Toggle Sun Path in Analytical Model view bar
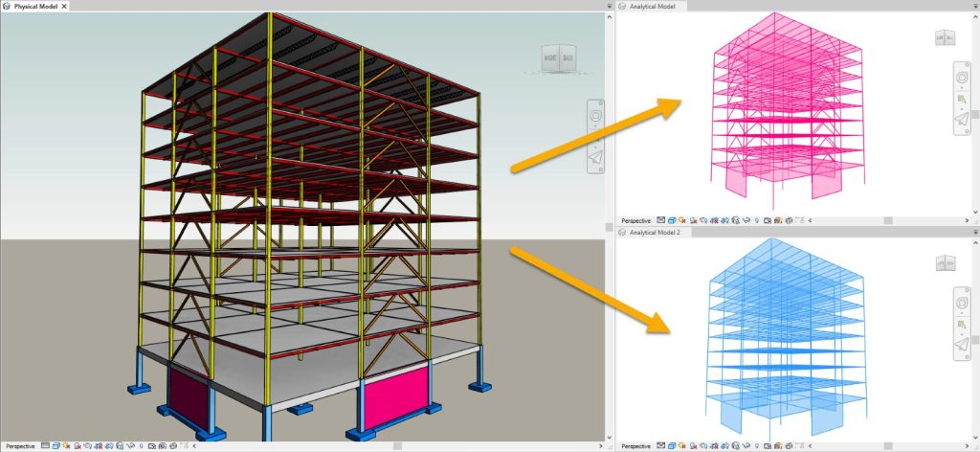Screen dimensions: 980x452 click(x=681, y=220)
